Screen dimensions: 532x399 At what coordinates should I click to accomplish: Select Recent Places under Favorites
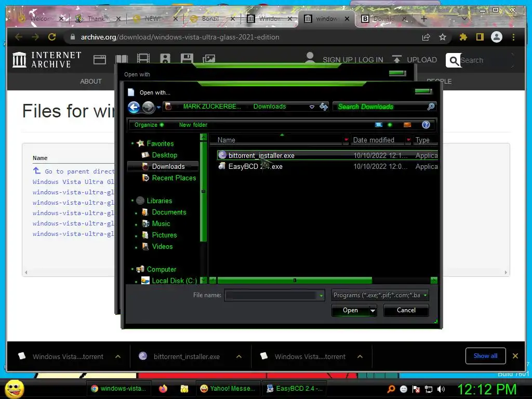click(x=174, y=178)
